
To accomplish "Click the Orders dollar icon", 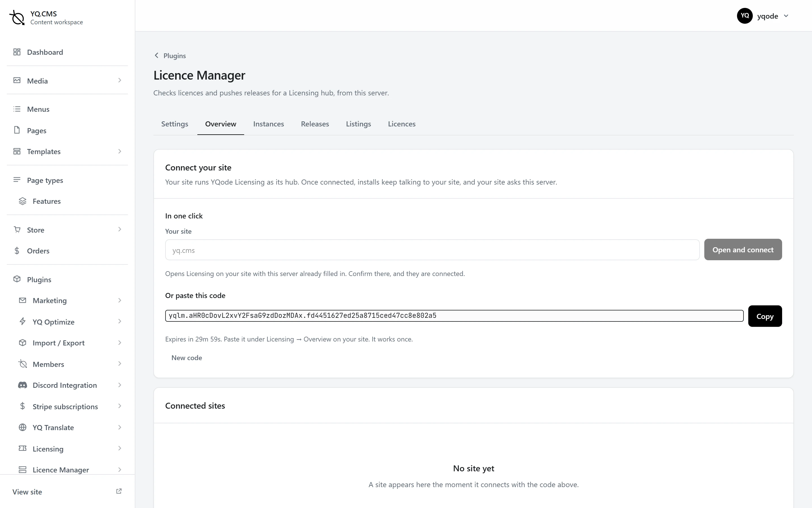I will [x=17, y=251].
